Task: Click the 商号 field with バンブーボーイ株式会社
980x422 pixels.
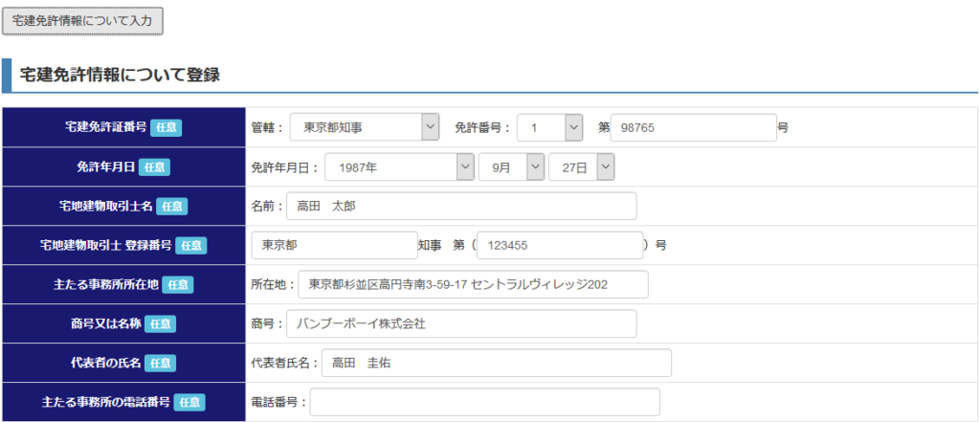Action: point(462,323)
